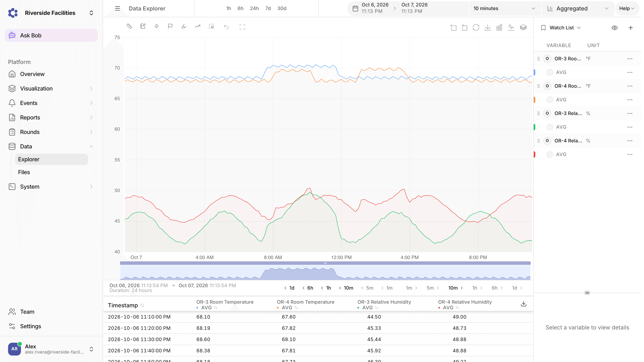Click the pulse line chart icon
644x362 pixels.
click(511, 28)
